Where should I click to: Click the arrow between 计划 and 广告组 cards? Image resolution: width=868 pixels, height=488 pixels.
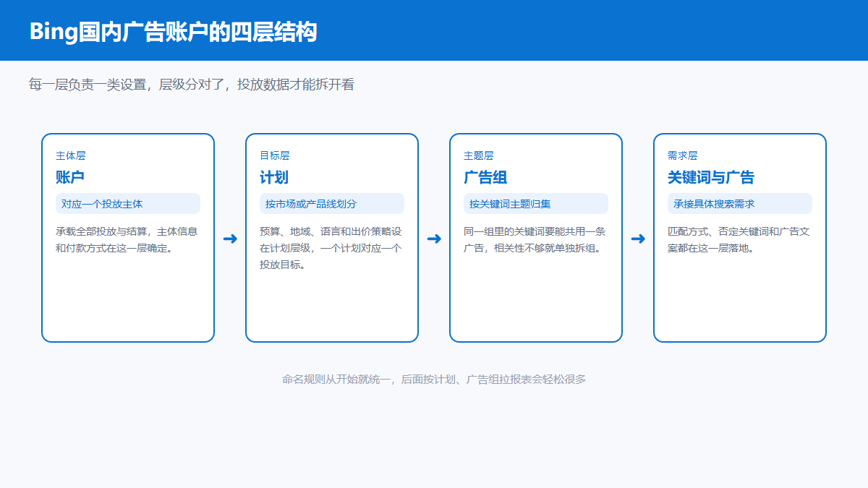click(x=434, y=239)
